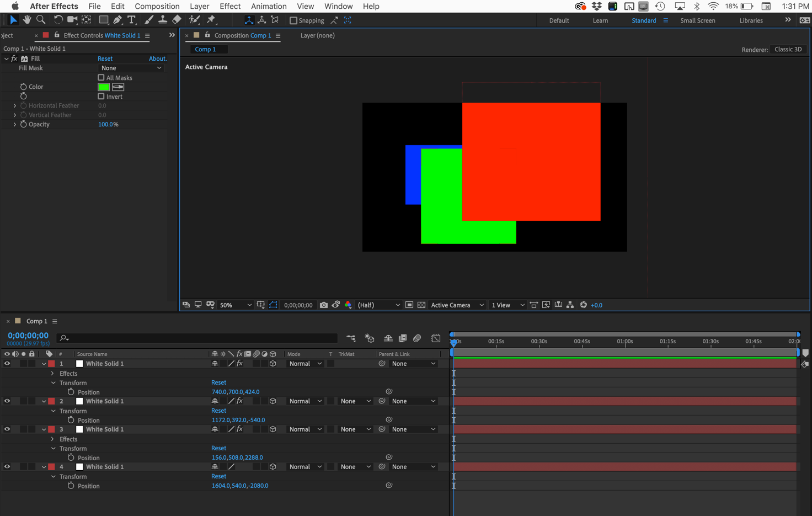Click the Classic 3D renderer button
Screen dimensions: 812x516
point(788,49)
